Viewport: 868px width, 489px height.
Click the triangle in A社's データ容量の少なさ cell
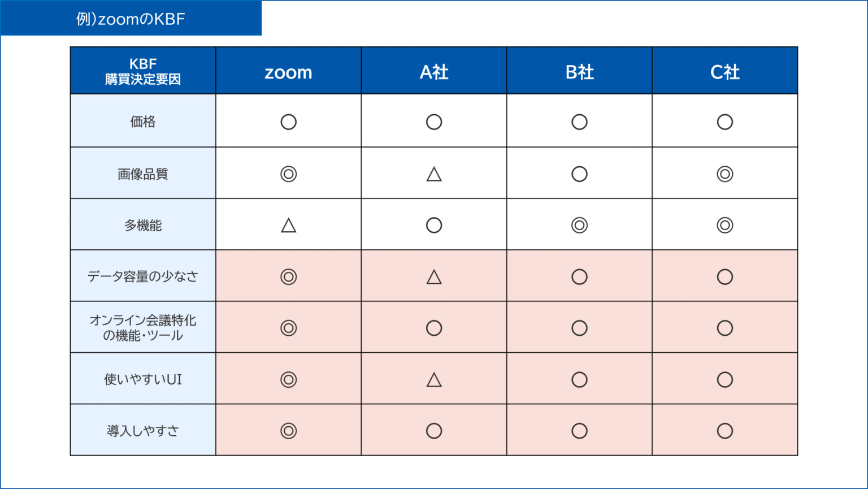coord(434,277)
